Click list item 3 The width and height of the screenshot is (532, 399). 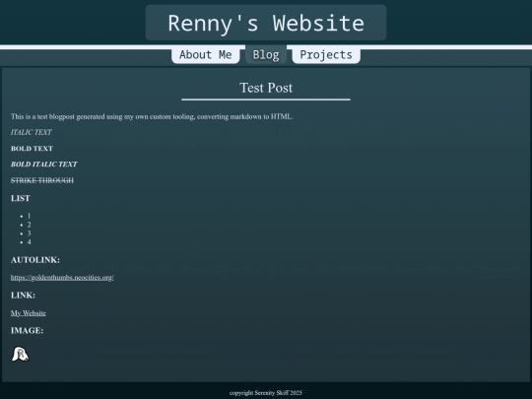coord(29,233)
